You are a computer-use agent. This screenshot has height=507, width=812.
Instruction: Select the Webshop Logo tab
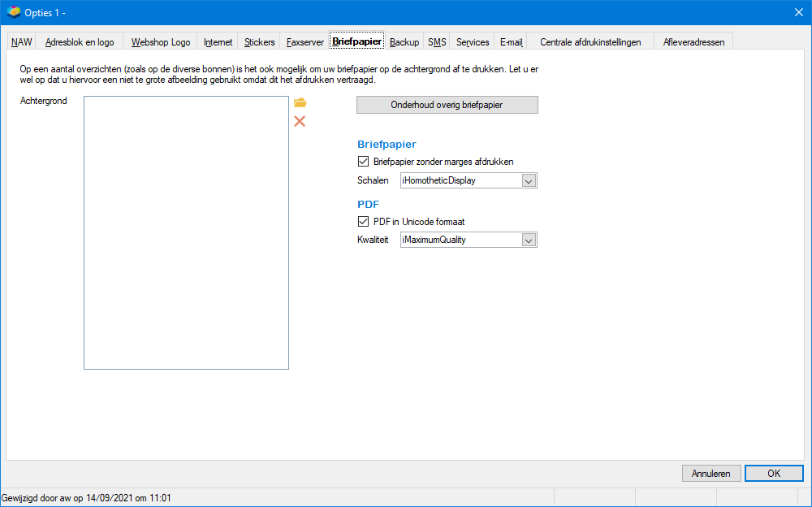click(x=161, y=42)
